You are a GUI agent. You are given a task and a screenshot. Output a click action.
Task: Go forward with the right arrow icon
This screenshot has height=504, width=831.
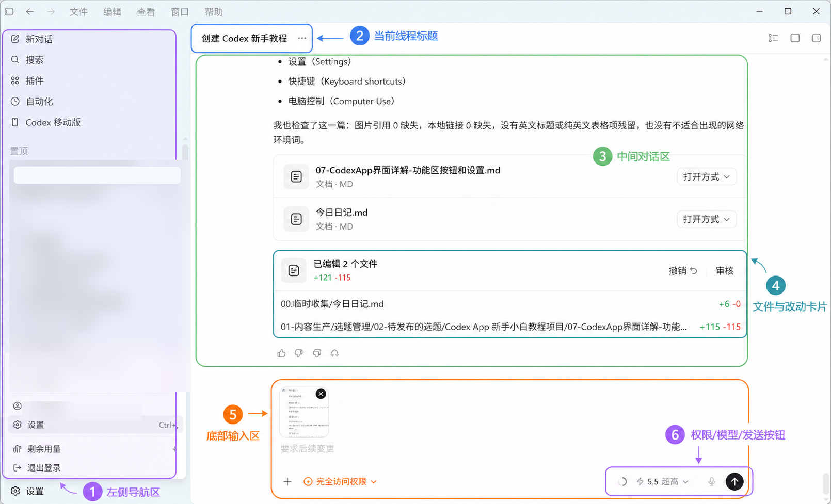[51, 11]
